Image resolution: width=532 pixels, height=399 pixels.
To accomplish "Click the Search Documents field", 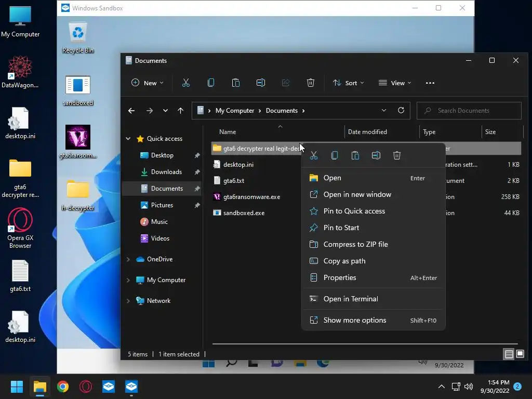I will click(469, 111).
